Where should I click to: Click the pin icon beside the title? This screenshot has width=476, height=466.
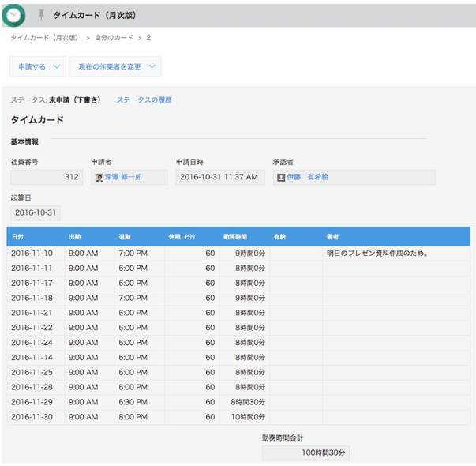[x=42, y=15]
